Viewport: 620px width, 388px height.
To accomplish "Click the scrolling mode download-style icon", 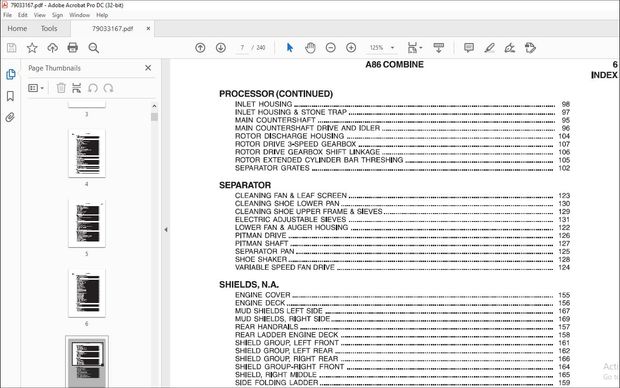I will pos(439,48).
